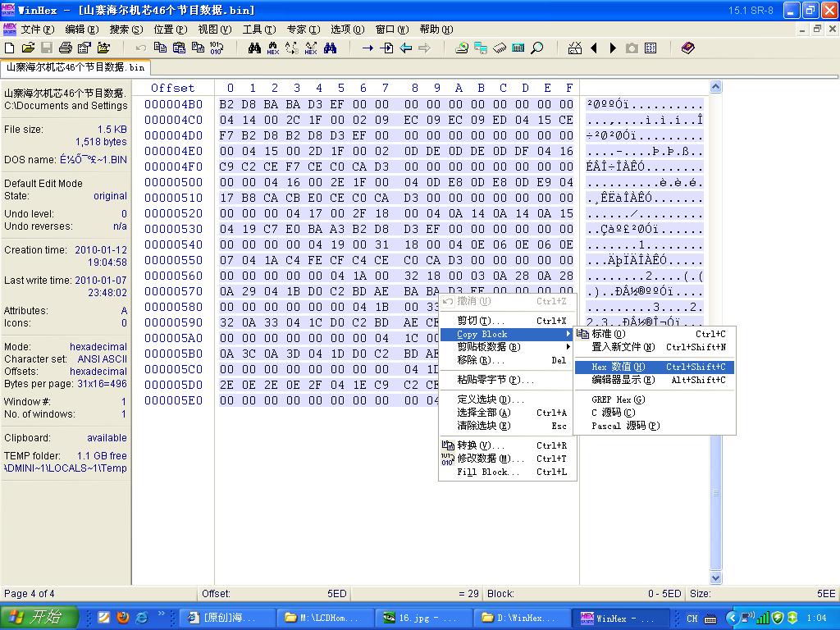Click the greyed Forward arrow toolbar icon
This screenshot has width=840, height=630.
pyautogui.click(x=424, y=48)
